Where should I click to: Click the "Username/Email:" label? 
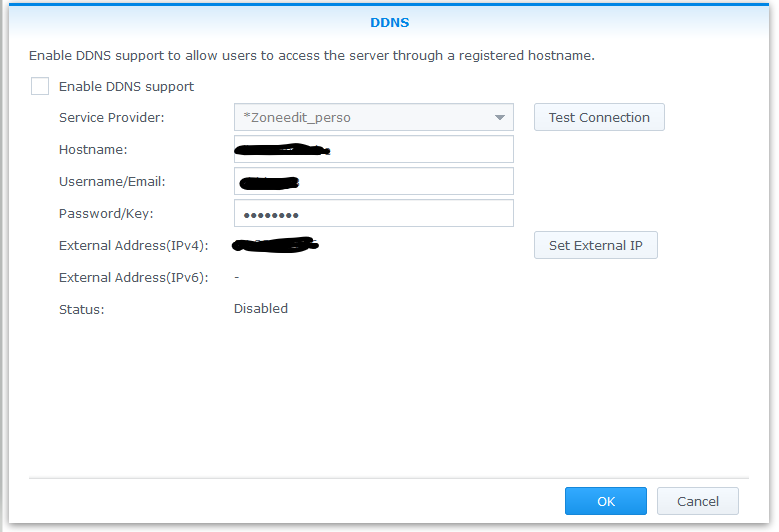(112, 182)
